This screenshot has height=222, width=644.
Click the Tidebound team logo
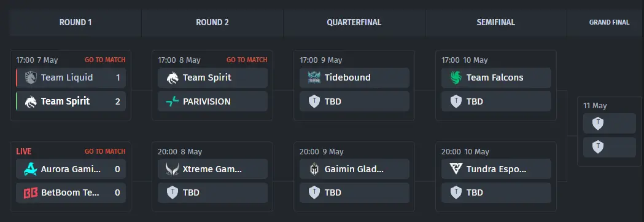[x=314, y=77]
